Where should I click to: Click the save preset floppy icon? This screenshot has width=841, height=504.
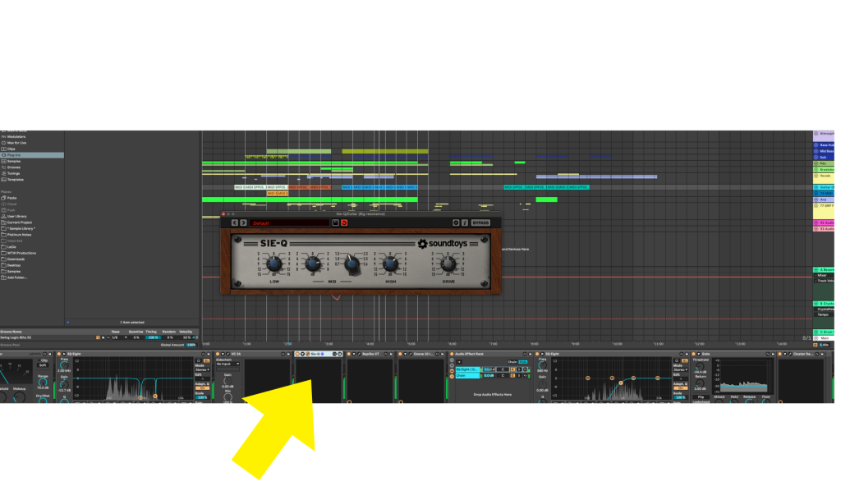pyautogui.click(x=335, y=222)
